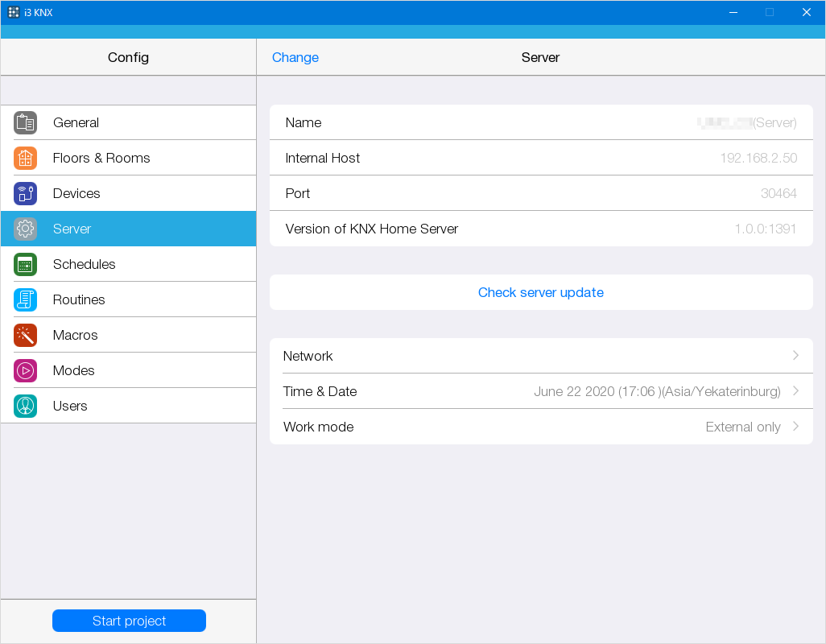
Task: Go to the Routines section
Action: [79, 300]
